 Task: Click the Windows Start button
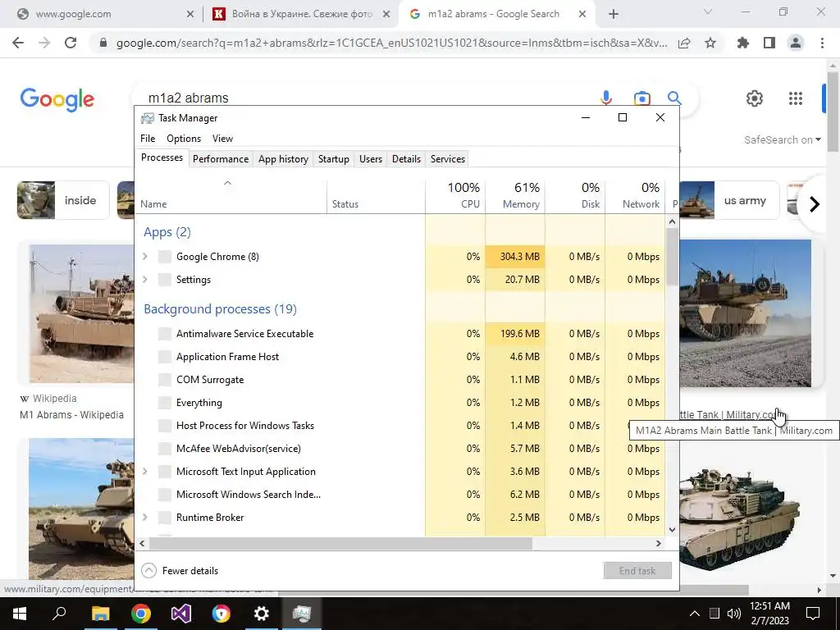20,614
